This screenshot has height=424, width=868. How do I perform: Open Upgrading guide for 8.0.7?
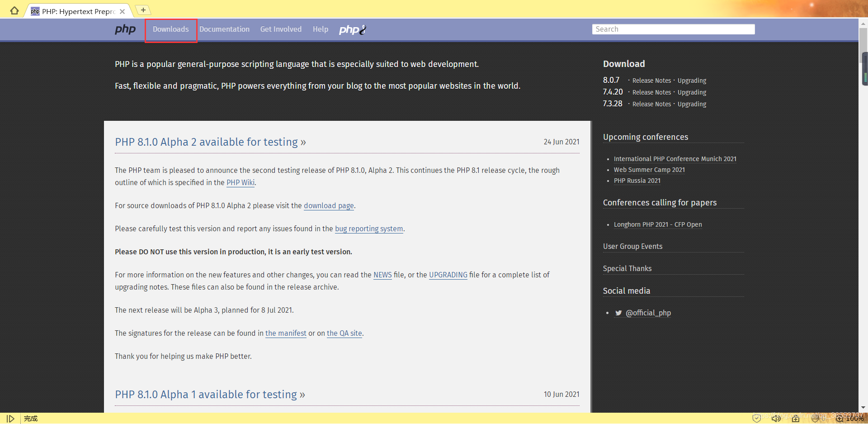692,81
